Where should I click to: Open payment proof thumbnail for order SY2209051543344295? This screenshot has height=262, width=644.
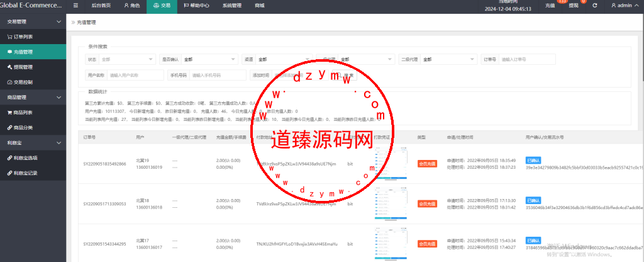point(391,244)
